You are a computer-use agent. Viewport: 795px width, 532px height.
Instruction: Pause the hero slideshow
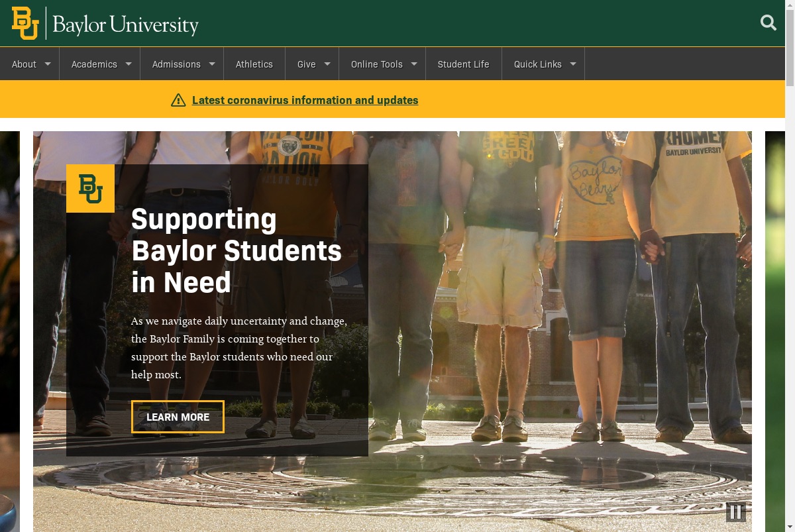point(736,511)
